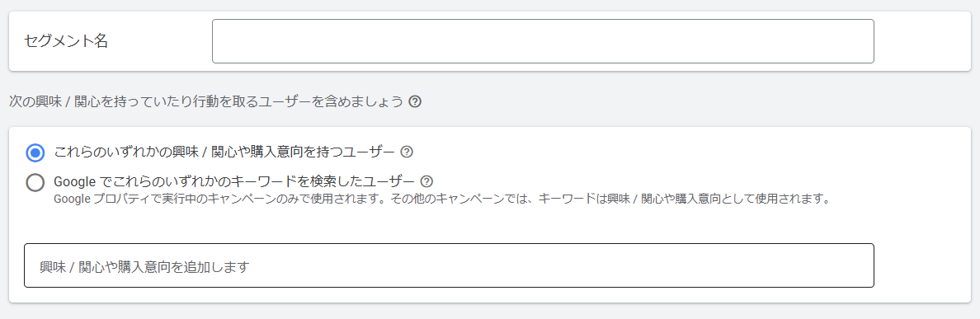Click help icon next to Google キーワードを検索したユーザー

(x=426, y=181)
